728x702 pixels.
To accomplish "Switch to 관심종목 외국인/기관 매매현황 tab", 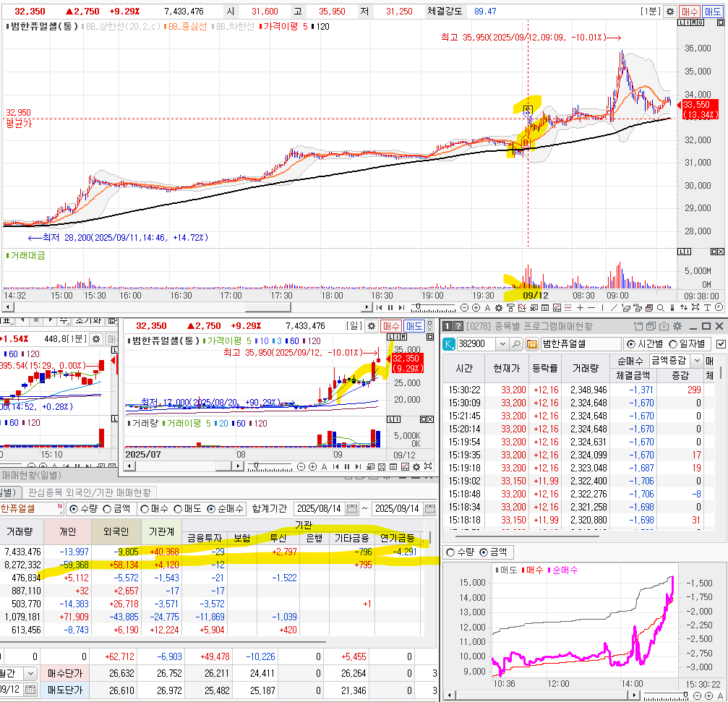I will click(90, 492).
